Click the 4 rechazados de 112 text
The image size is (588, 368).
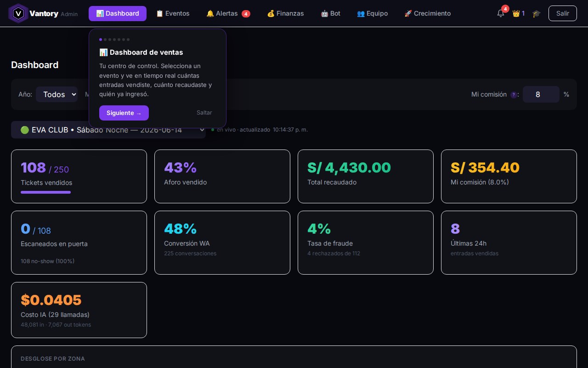[x=334, y=253]
